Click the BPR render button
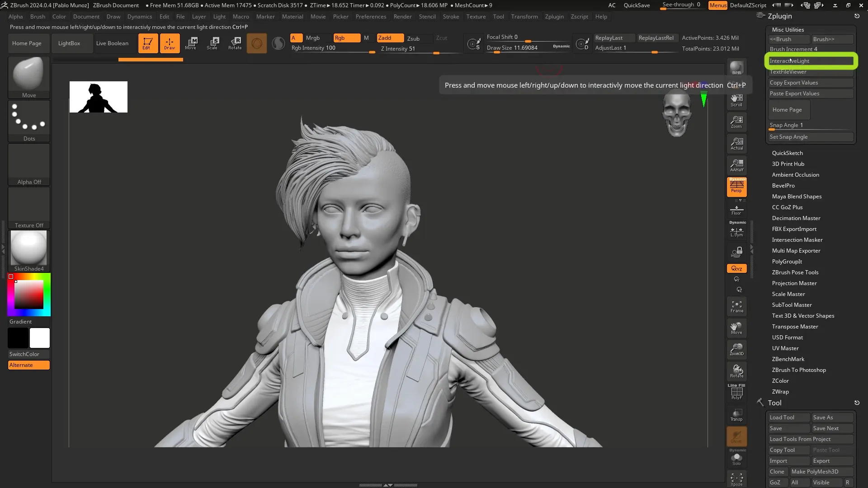868x488 pixels. point(736,68)
